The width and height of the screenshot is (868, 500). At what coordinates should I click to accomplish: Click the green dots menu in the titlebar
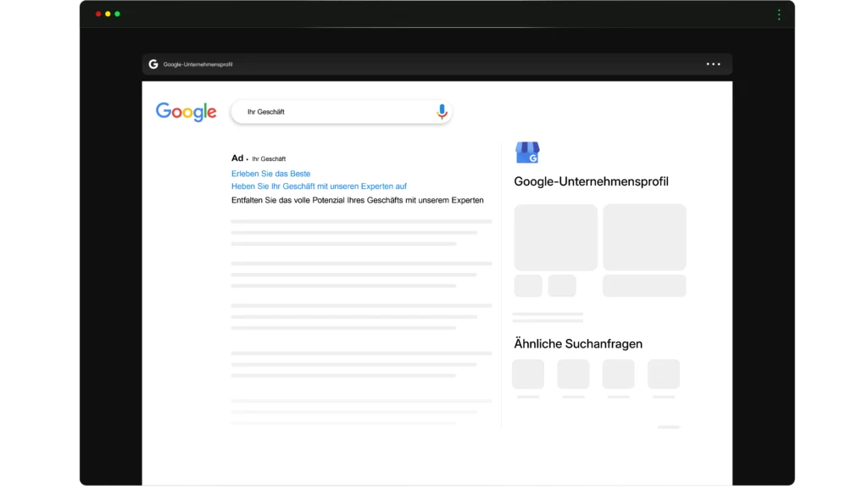779,14
